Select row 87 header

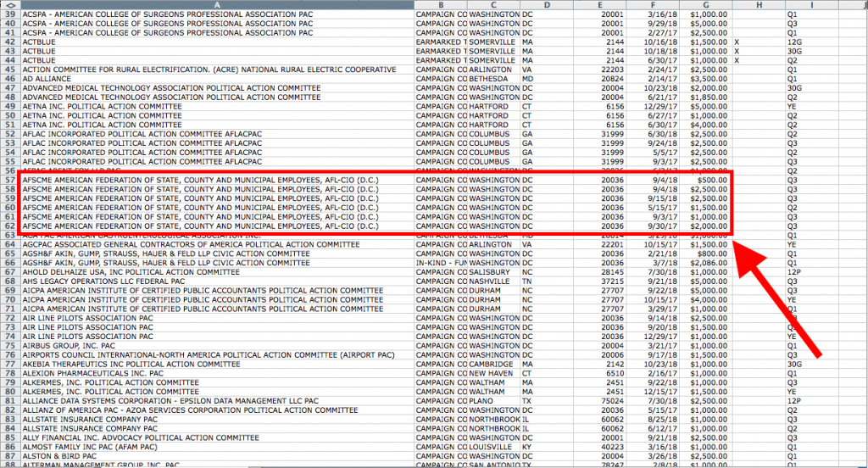10,456
